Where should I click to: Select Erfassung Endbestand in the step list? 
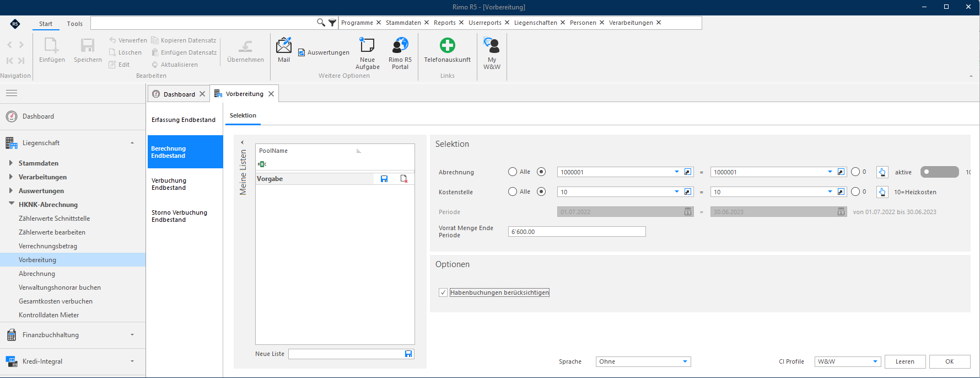(185, 120)
